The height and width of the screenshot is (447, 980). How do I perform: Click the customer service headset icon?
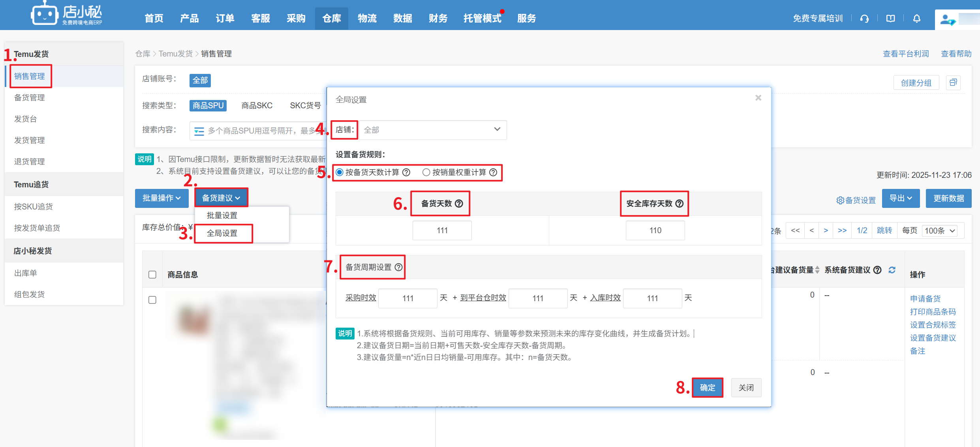click(x=864, y=19)
